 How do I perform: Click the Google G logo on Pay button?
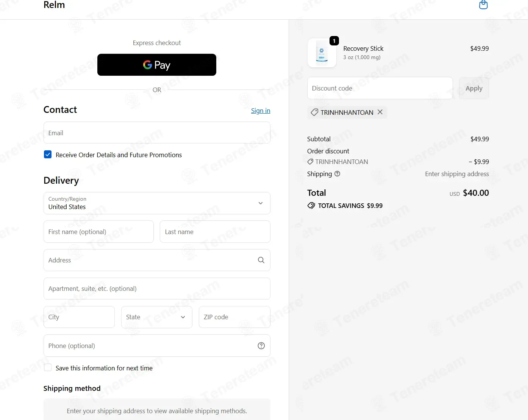(x=147, y=65)
